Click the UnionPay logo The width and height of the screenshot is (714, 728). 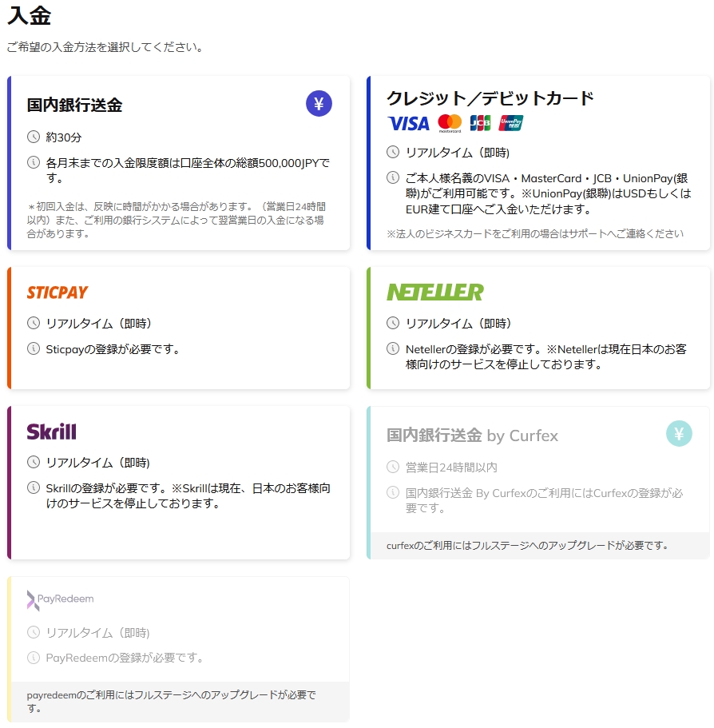pos(511,123)
